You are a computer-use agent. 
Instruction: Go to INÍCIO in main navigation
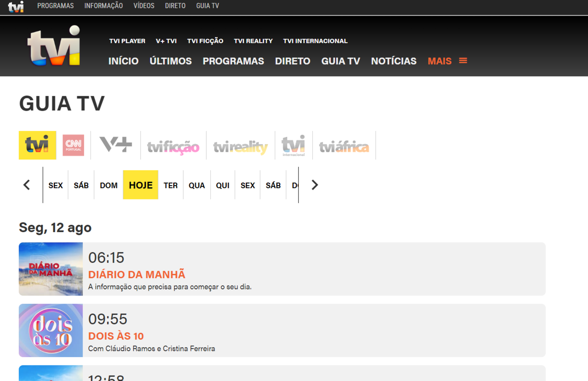click(x=124, y=61)
